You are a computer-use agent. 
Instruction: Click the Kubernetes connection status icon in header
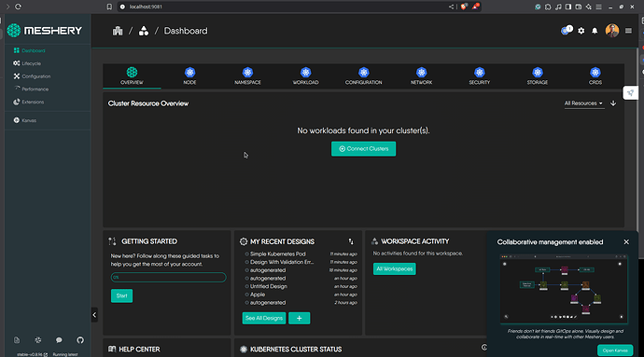click(x=567, y=31)
